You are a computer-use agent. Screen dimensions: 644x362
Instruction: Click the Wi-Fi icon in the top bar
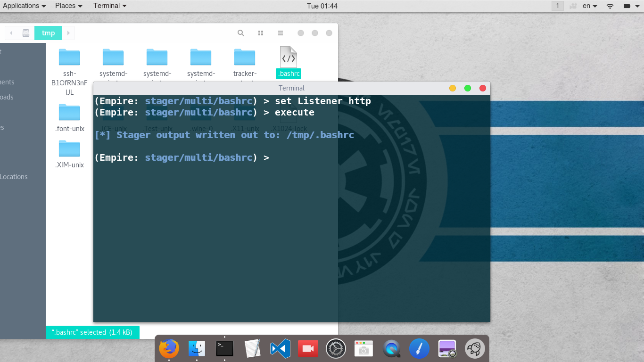tap(610, 6)
